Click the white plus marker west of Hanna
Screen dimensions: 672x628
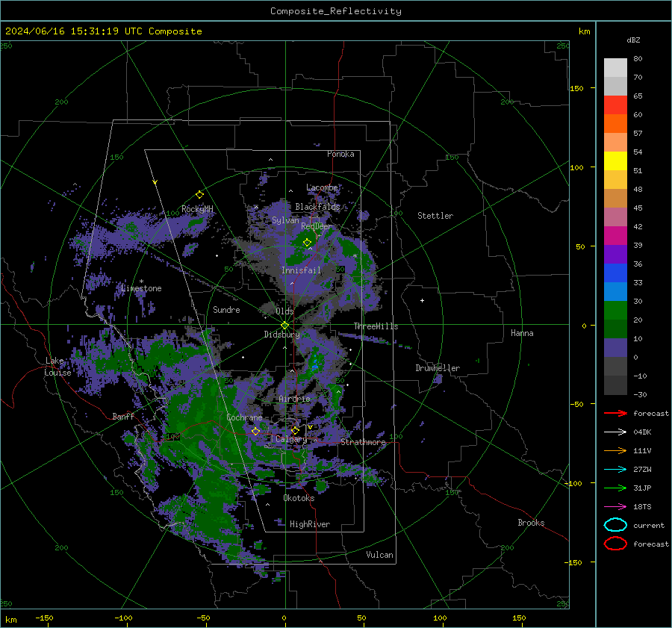coord(422,300)
